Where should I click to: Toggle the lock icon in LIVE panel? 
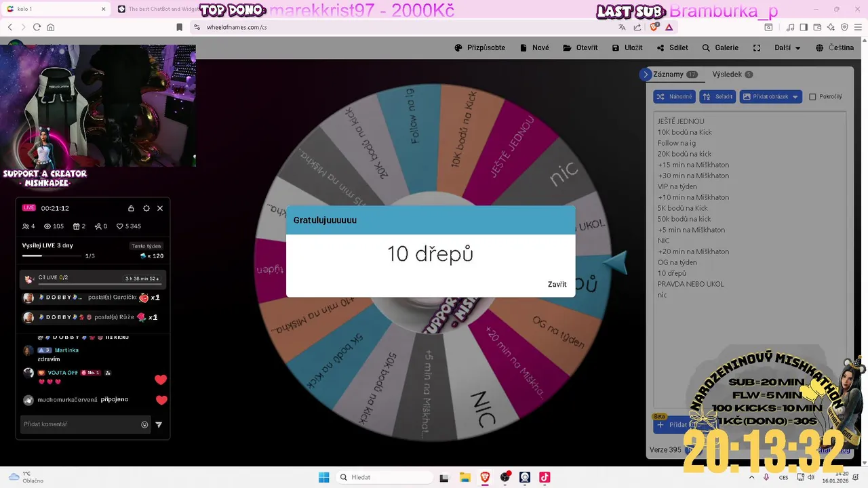[132, 208]
